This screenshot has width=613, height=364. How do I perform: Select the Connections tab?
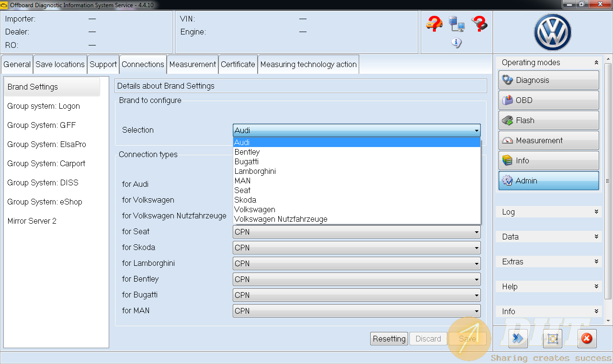143,64
